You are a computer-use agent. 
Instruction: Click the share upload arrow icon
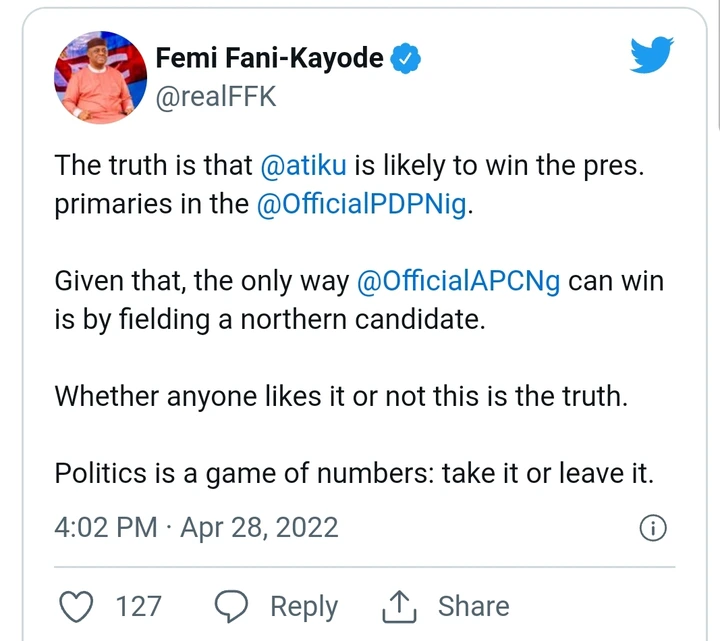pyautogui.click(x=397, y=606)
